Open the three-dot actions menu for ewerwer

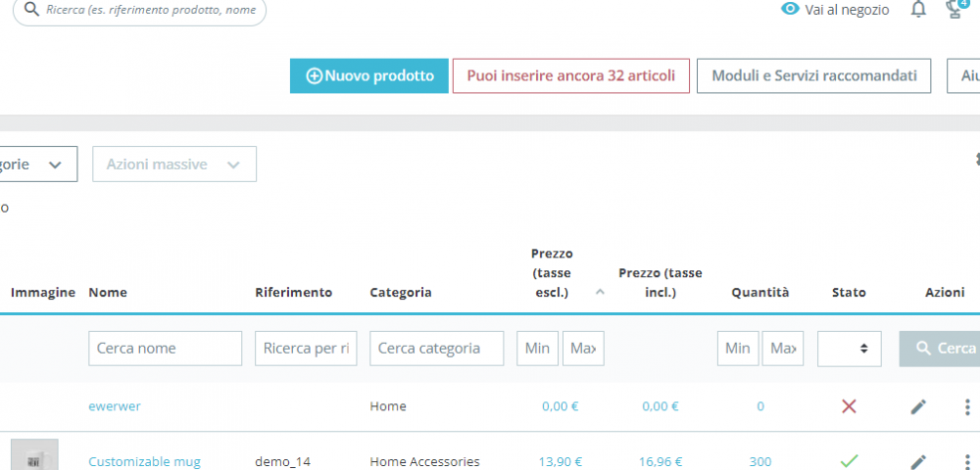click(x=966, y=407)
